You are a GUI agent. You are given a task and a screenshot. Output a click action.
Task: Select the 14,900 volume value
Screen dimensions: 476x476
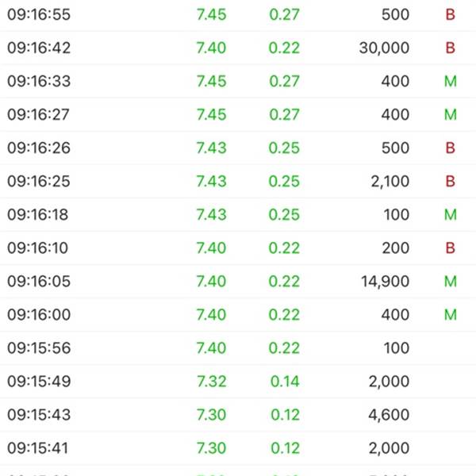pos(385,282)
